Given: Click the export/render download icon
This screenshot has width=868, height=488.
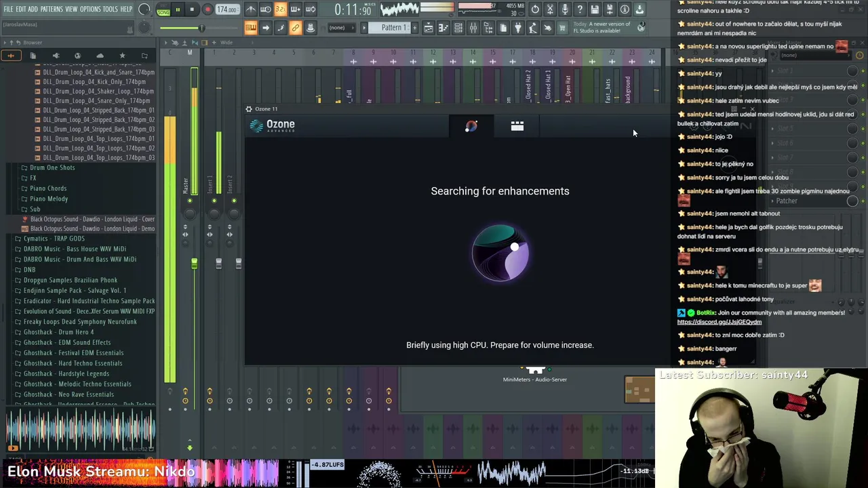Looking at the screenshot, I should [x=639, y=9].
